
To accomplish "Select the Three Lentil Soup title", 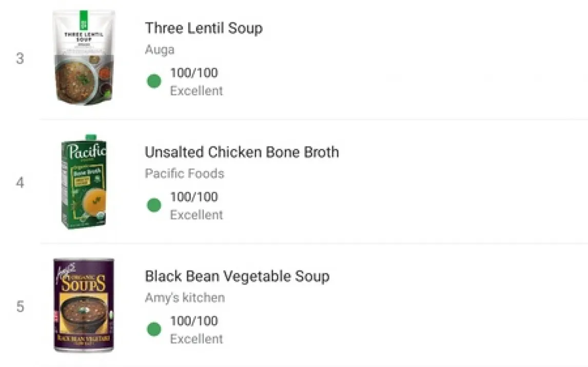I will point(204,28).
